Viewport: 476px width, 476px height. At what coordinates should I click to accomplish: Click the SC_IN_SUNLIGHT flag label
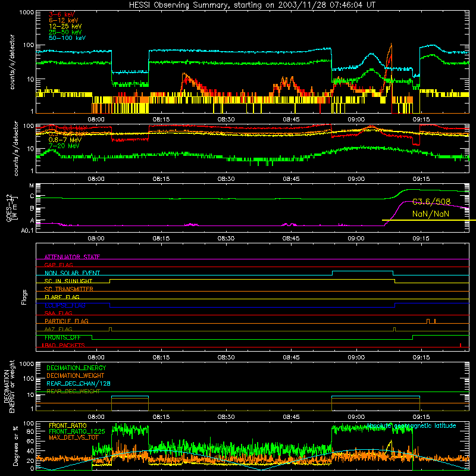pos(68,281)
